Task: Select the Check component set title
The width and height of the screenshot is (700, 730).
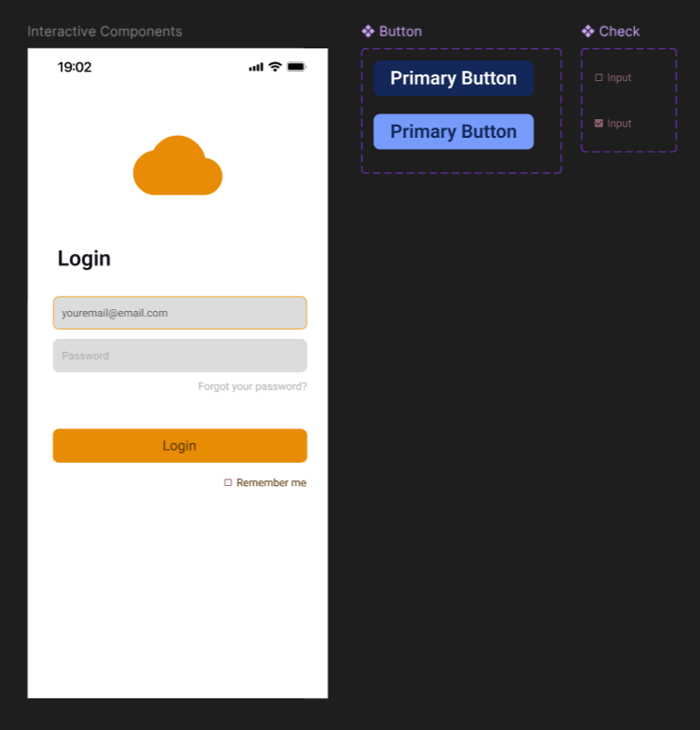Action: (619, 32)
